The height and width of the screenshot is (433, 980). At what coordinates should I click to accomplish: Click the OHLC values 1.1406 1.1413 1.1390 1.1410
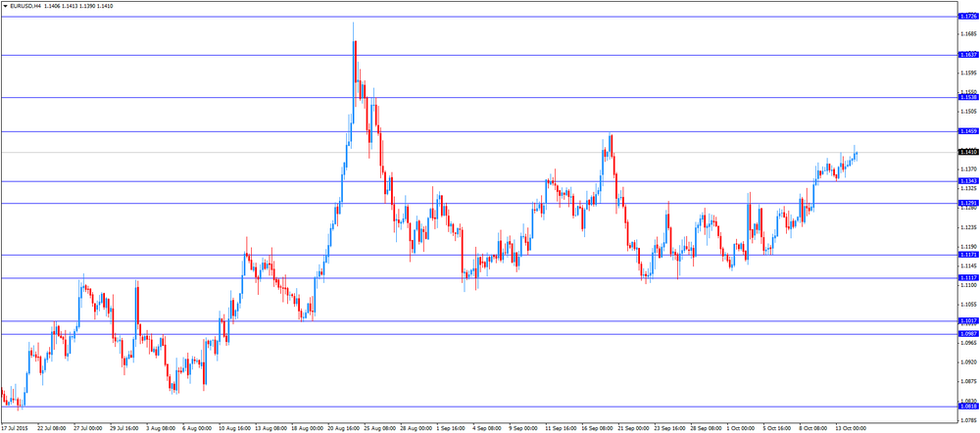tap(78, 6)
